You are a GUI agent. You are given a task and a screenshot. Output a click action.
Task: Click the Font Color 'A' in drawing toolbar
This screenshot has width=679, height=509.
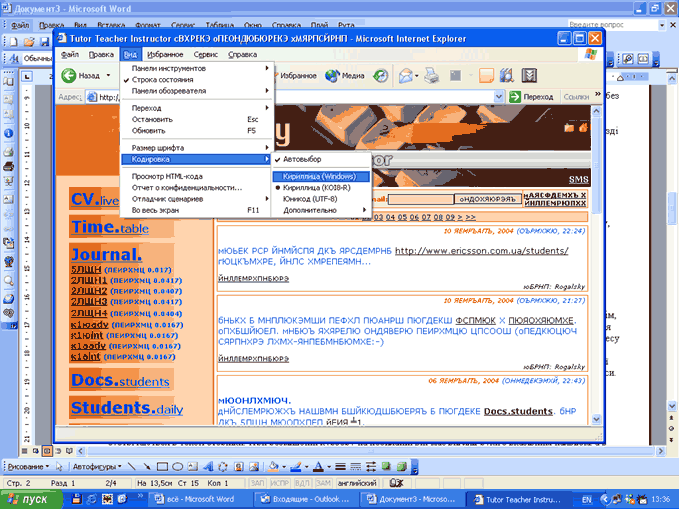(x=318, y=467)
